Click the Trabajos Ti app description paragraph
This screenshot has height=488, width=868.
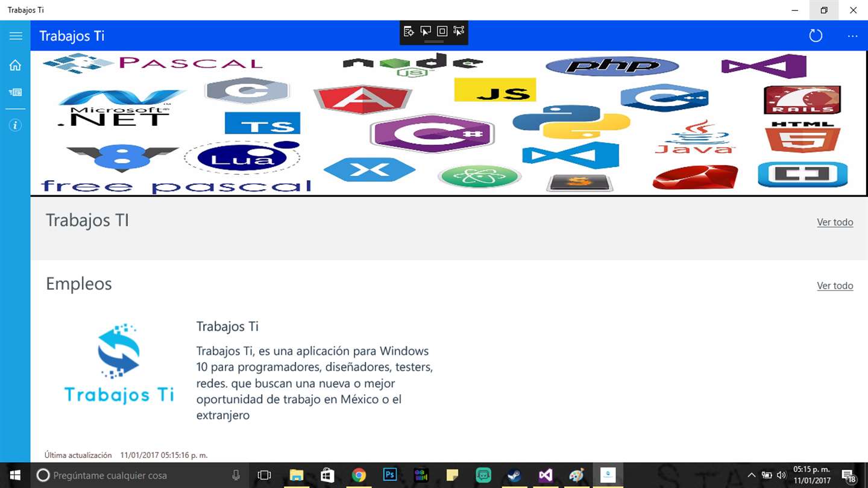coord(315,383)
